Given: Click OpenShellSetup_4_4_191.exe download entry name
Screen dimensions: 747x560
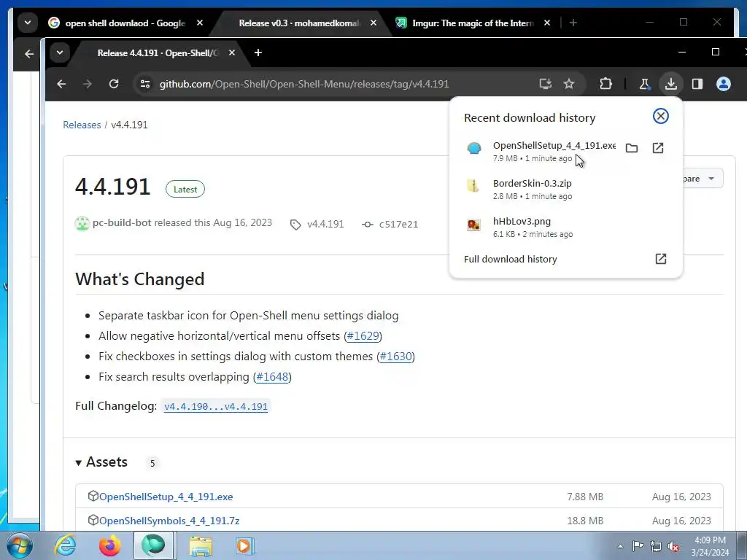Looking at the screenshot, I should click(554, 145).
